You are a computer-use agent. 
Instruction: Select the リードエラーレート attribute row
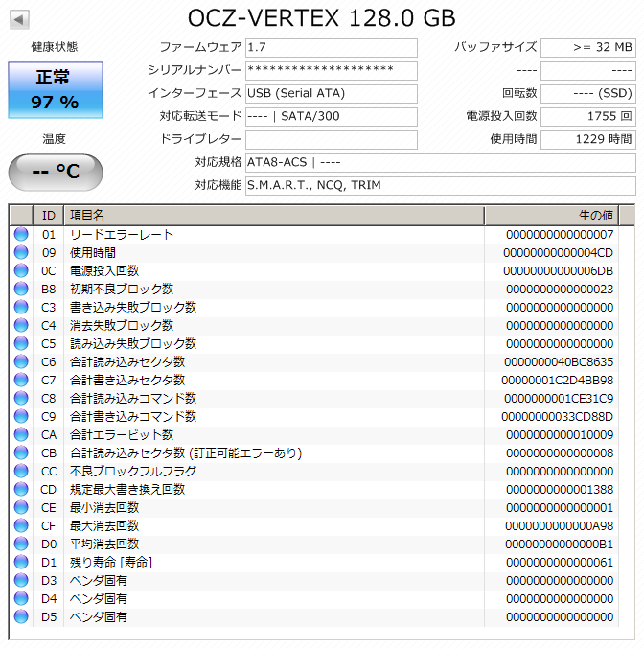pyautogui.click(x=314, y=235)
